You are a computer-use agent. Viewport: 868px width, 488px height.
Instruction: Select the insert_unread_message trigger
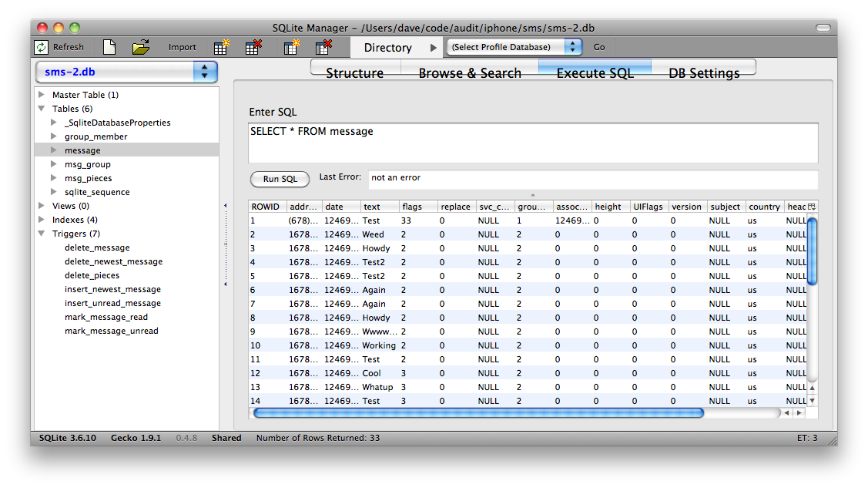point(112,303)
